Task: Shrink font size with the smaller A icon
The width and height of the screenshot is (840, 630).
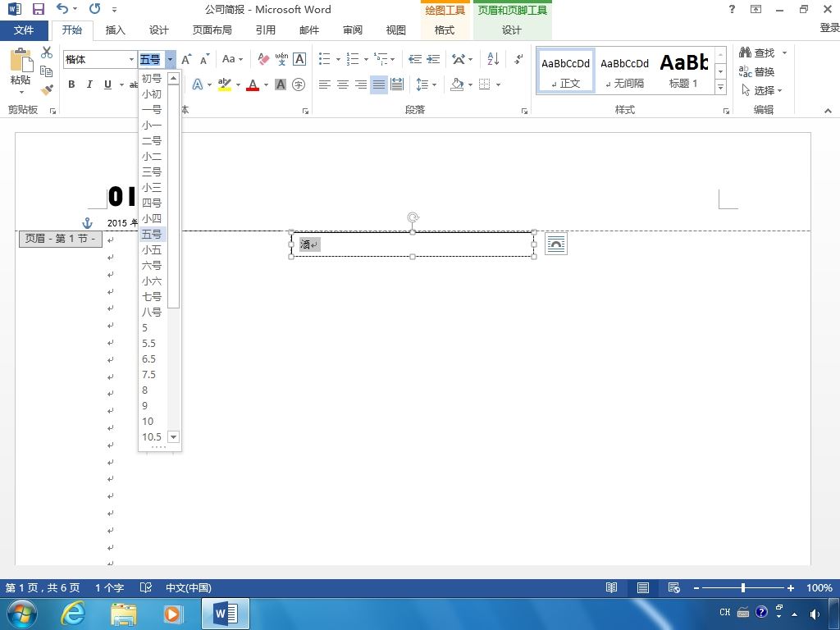Action: (x=204, y=59)
